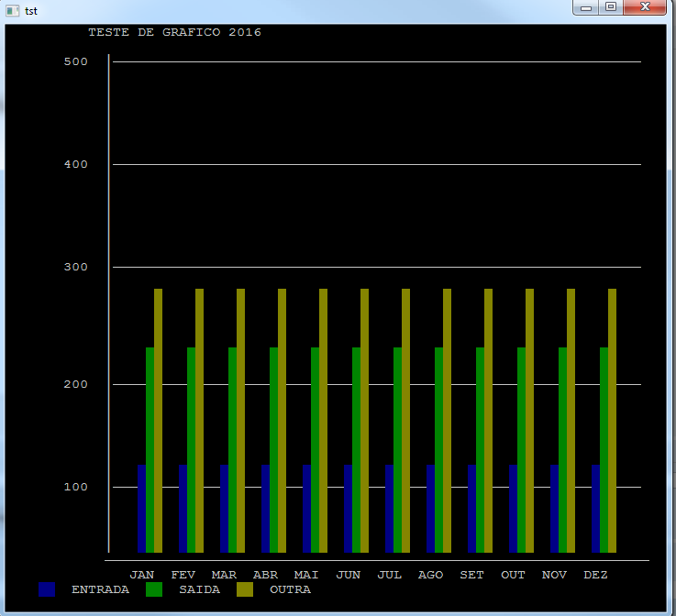Screen dimensions: 676x616
Task: Click the JAN month label
Action: coord(142,575)
